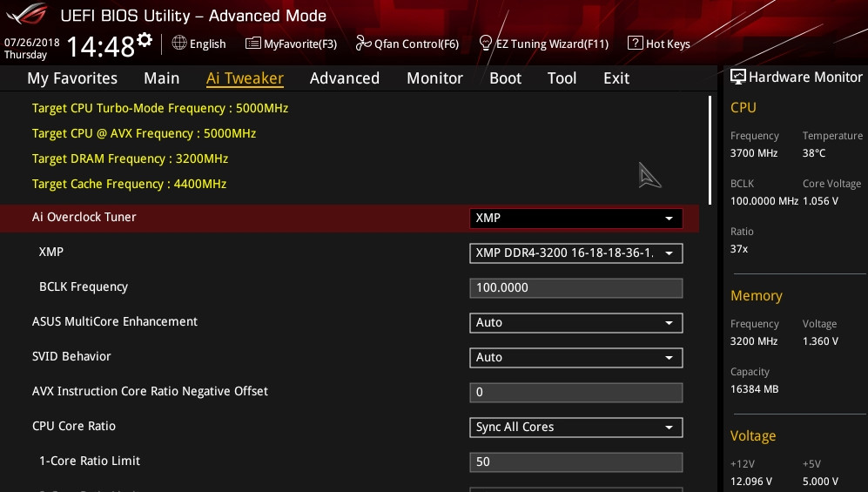Image resolution: width=868 pixels, height=492 pixels.
Task: Expand the CPU Core Ratio dropdown
Action: (575, 428)
